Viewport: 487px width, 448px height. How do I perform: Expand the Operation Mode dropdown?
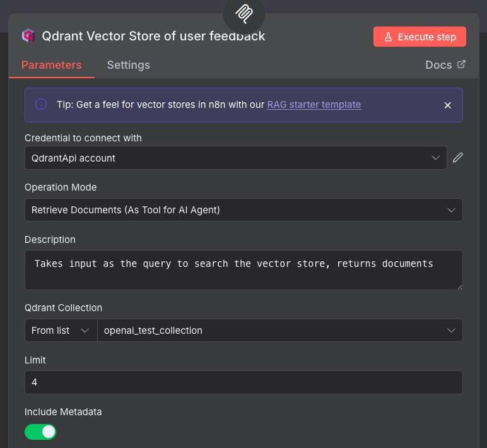[243, 210]
